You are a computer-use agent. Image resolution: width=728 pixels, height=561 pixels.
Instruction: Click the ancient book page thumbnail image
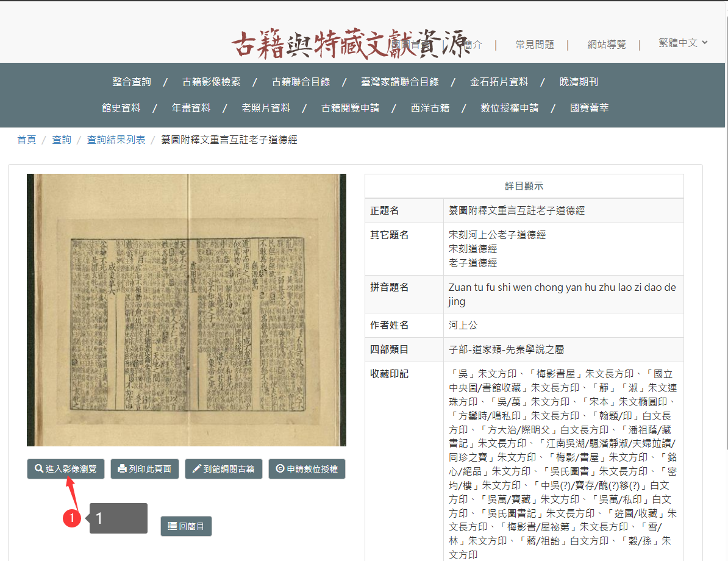(187, 310)
